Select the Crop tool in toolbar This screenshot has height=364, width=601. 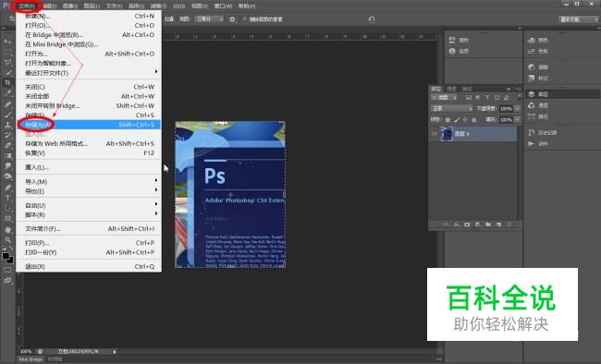coord(7,82)
